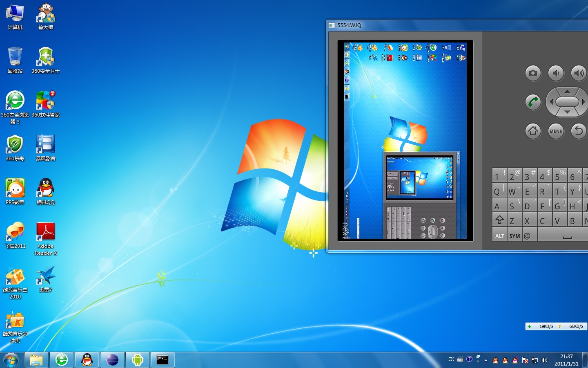Tap the 3 # key on emulator keyboard
Image resolution: width=588 pixels, height=368 pixels.
(x=530, y=175)
